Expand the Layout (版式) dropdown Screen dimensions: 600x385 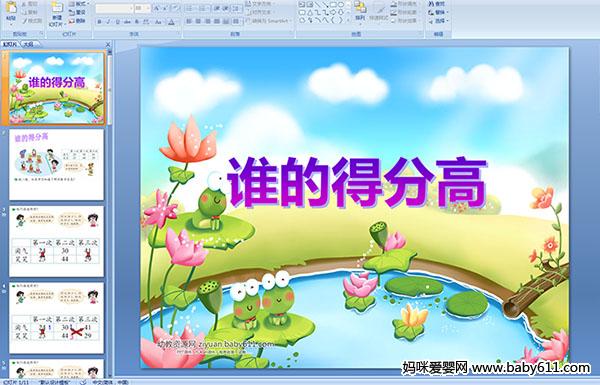tap(78, 4)
